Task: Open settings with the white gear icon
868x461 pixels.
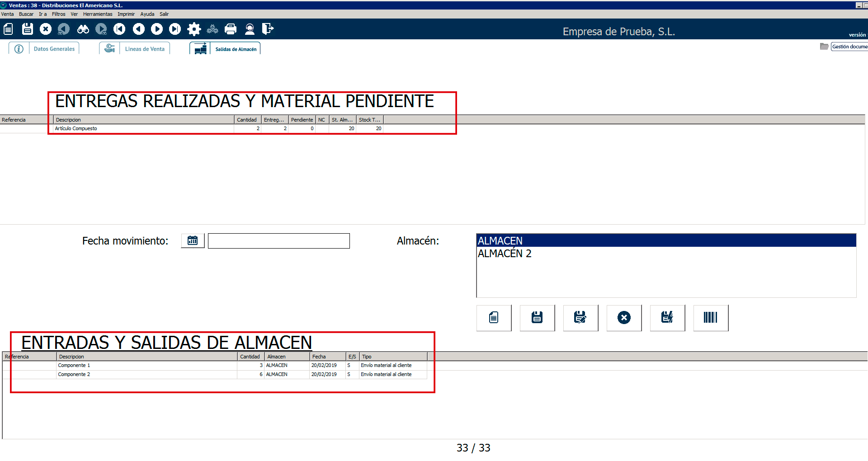Action: tap(194, 29)
